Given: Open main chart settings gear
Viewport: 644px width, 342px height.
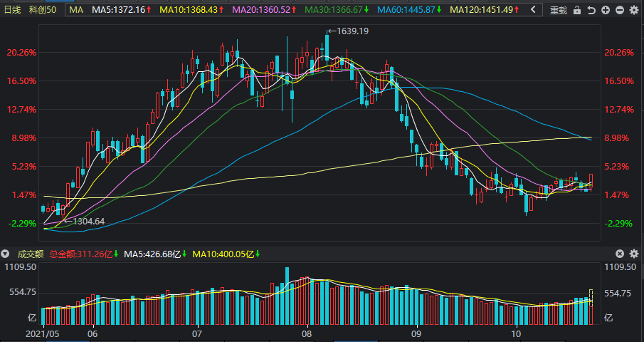Looking at the screenshot, I should click(633, 11).
